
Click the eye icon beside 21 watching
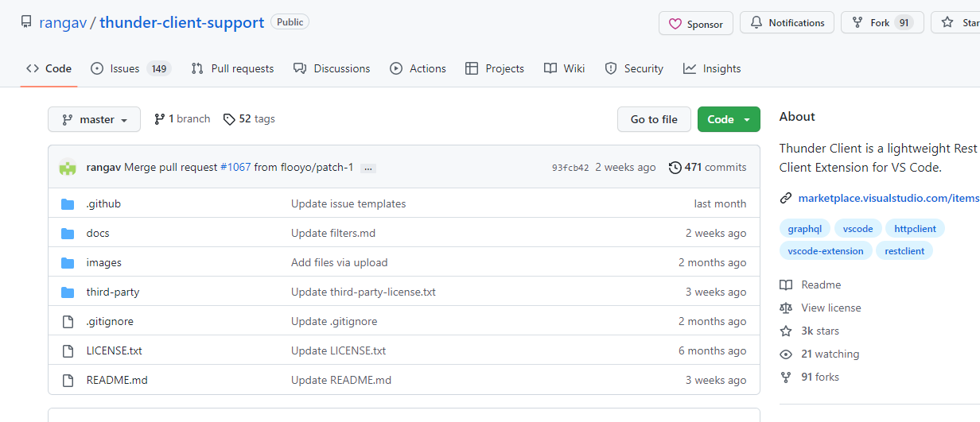pyautogui.click(x=786, y=354)
